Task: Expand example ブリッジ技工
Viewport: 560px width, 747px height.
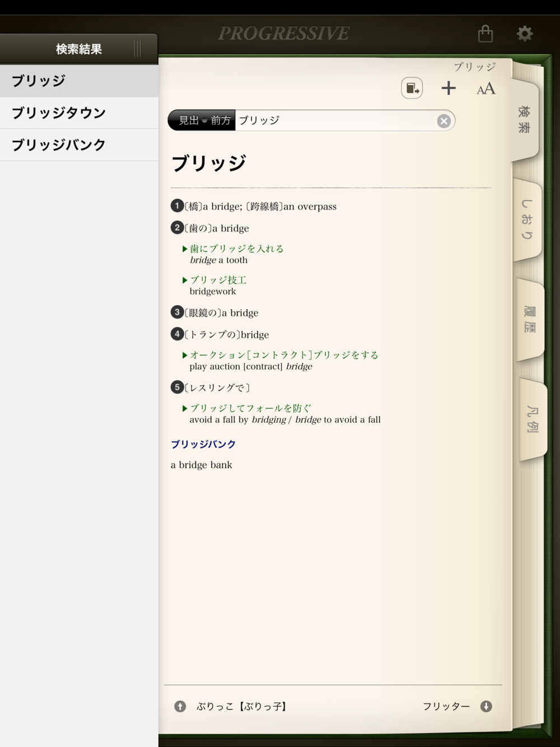Action: [x=214, y=280]
